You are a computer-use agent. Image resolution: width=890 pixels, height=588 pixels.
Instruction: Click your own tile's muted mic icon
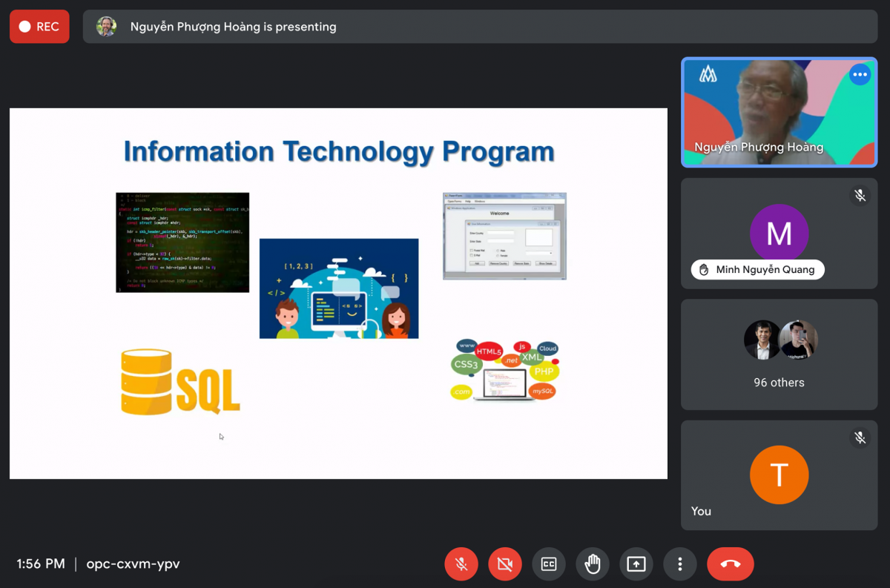[860, 438]
